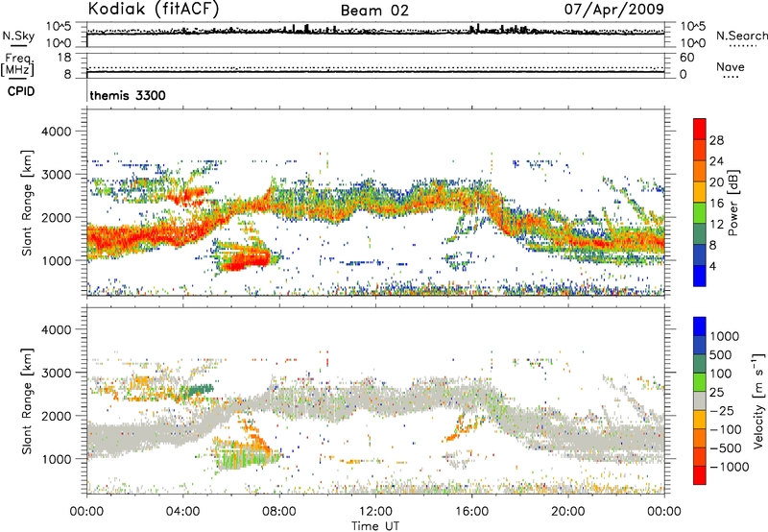The height and width of the screenshot is (532, 768).
Task: Select the 'Beam 02' header label
Action: [374, 11]
